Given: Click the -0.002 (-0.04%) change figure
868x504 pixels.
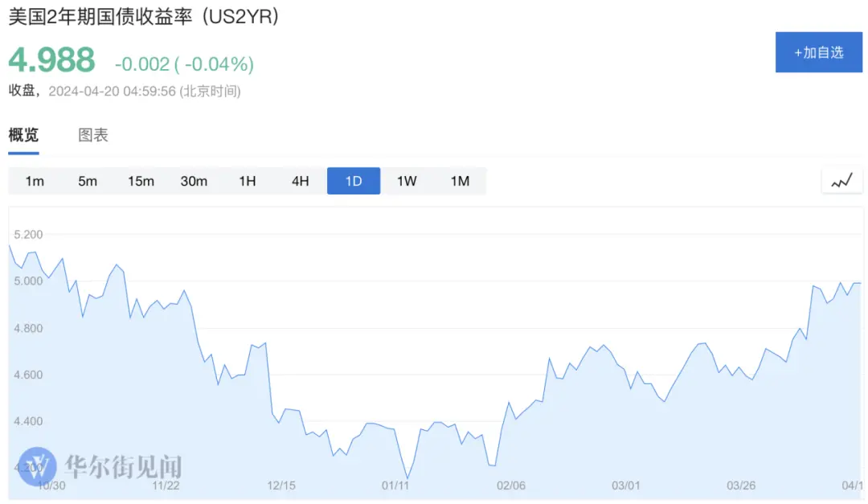Looking at the screenshot, I should [x=184, y=64].
